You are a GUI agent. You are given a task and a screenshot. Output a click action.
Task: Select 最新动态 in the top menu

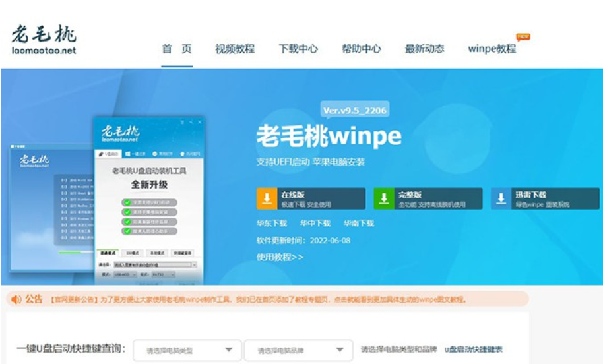point(425,49)
